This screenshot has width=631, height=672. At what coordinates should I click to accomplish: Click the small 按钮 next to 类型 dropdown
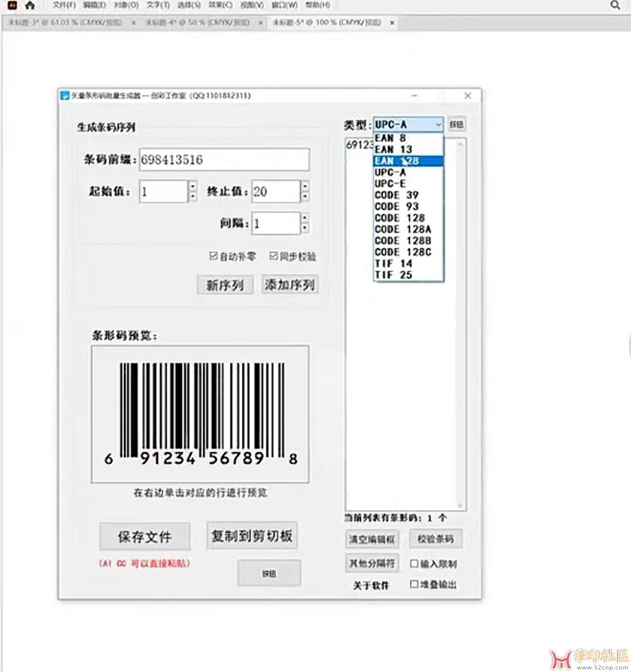(x=456, y=124)
